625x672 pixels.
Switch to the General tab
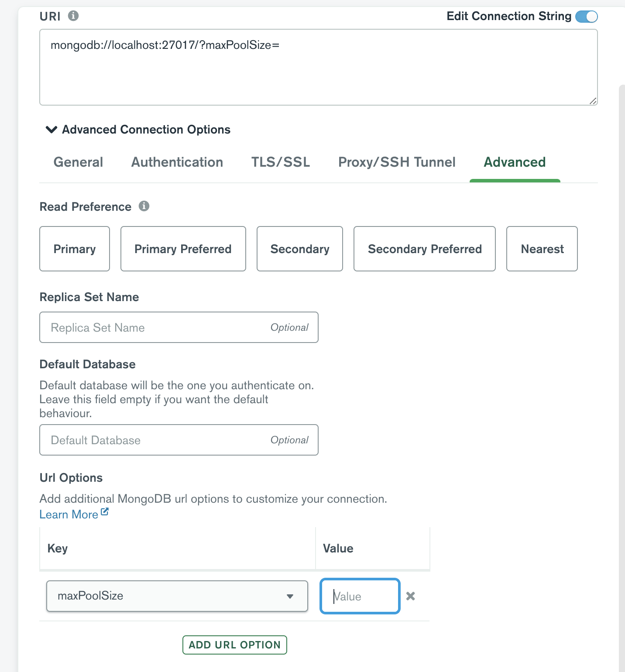[78, 162]
